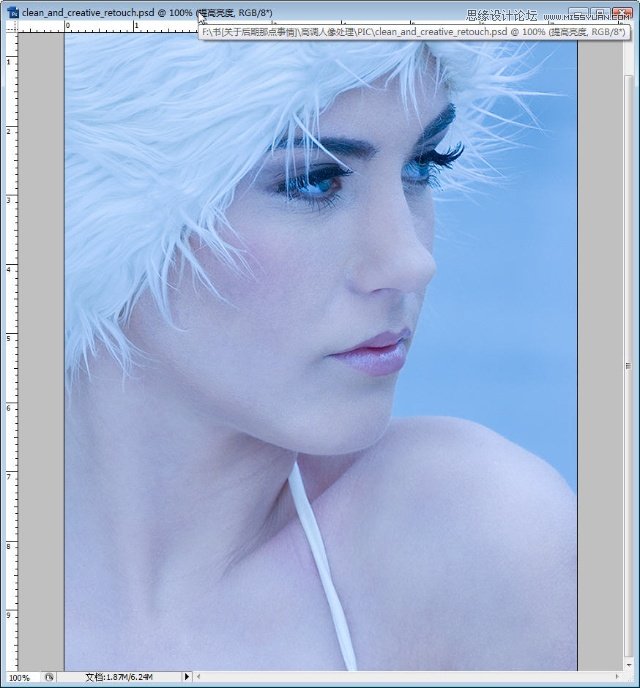Click the ruler origin corner box
The width and height of the screenshot is (640, 688).
[12, 27]
